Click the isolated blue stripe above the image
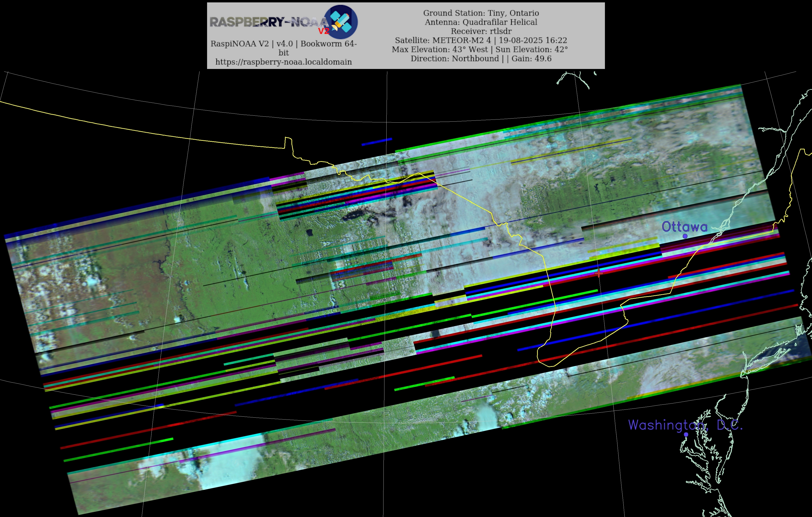This screenshot has width=812, height=517. 377,142
